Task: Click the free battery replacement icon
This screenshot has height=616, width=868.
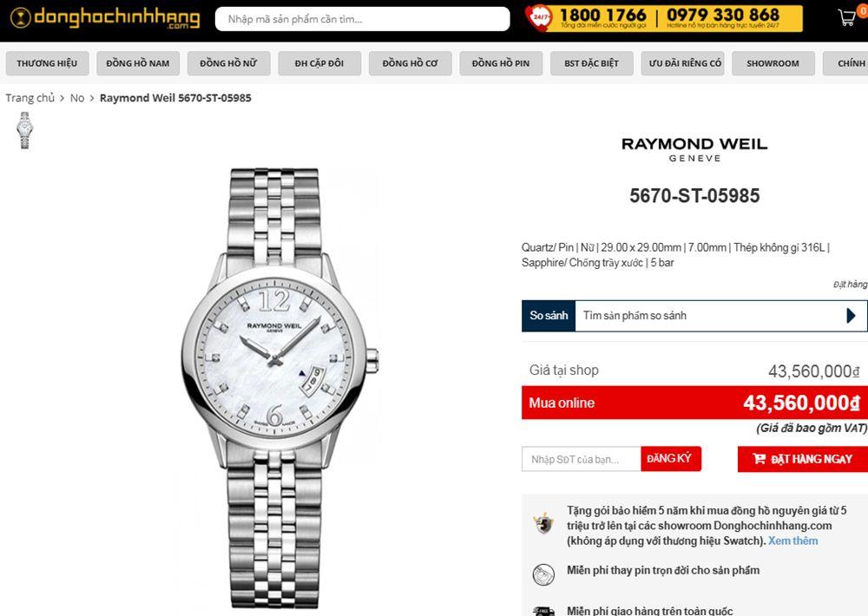Action: 543,574
